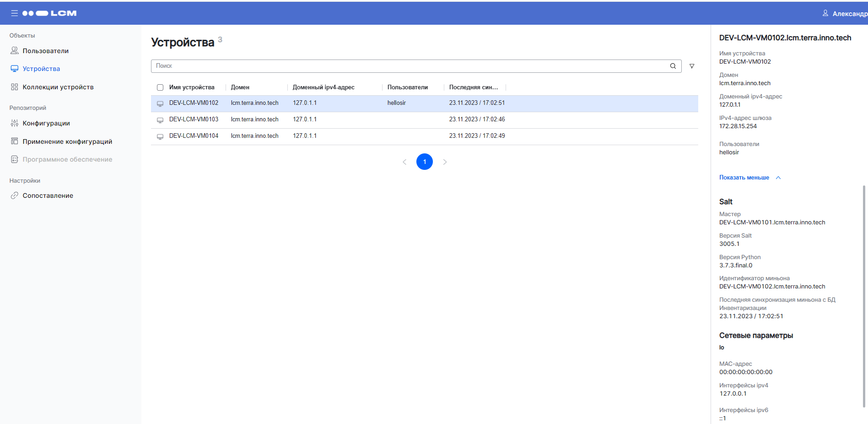
Task: Open the device list filter funnel
Action: tap(692, 66)
